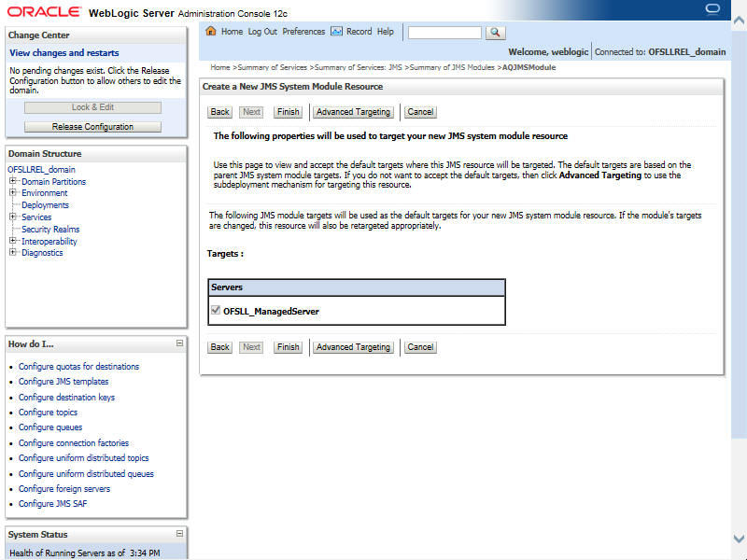The width and height of the screenshot is (747, 560).
Task: Open Configure quotas for destinations help
Action: pos(78,366)
